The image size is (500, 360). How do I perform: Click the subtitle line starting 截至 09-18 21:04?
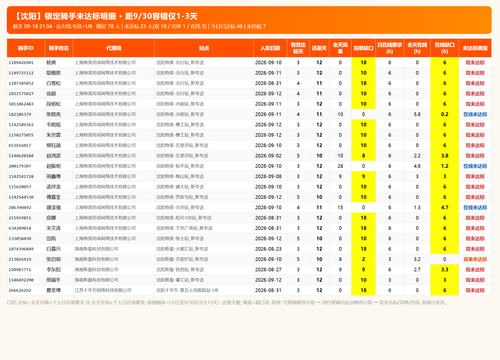tap(139, 26)
